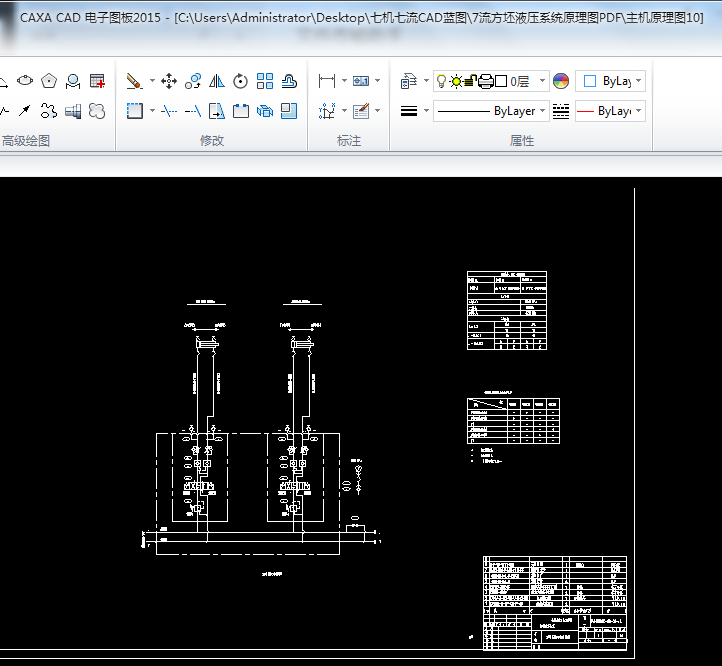Viewport: 722px width, 666px height.
Task: Open the layer selection dropdown
Action: tap(543, 81)
